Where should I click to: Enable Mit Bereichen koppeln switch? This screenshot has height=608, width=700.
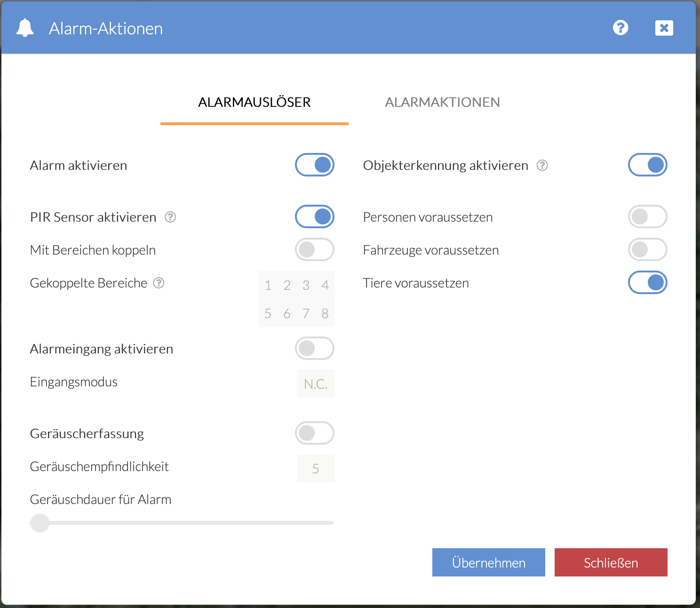click(315, 249)
